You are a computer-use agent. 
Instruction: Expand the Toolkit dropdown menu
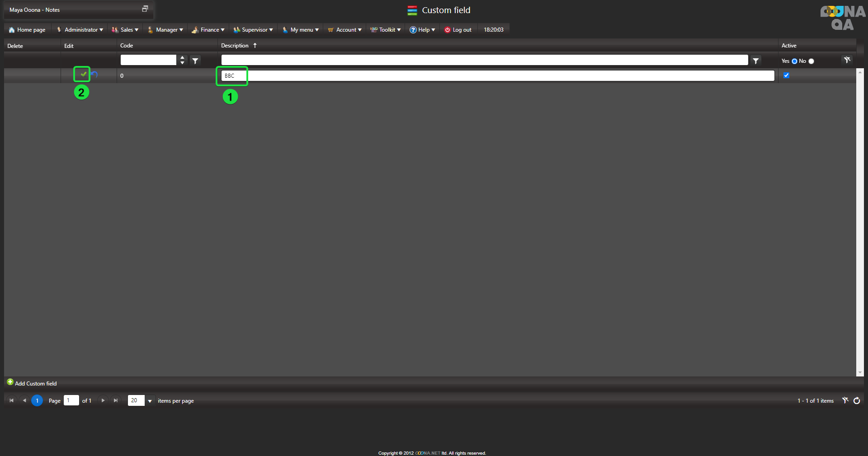pos(386,30)
